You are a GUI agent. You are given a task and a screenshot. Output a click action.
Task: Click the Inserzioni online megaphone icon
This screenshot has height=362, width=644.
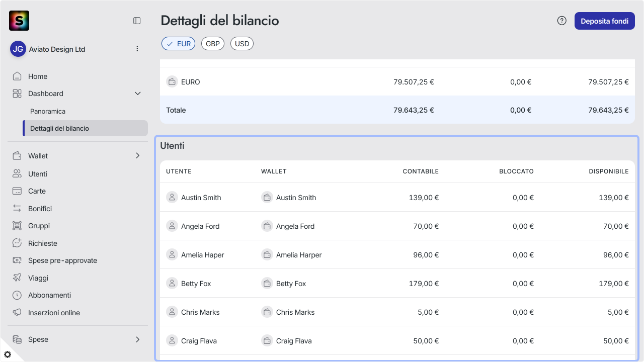tap(17, 313)
